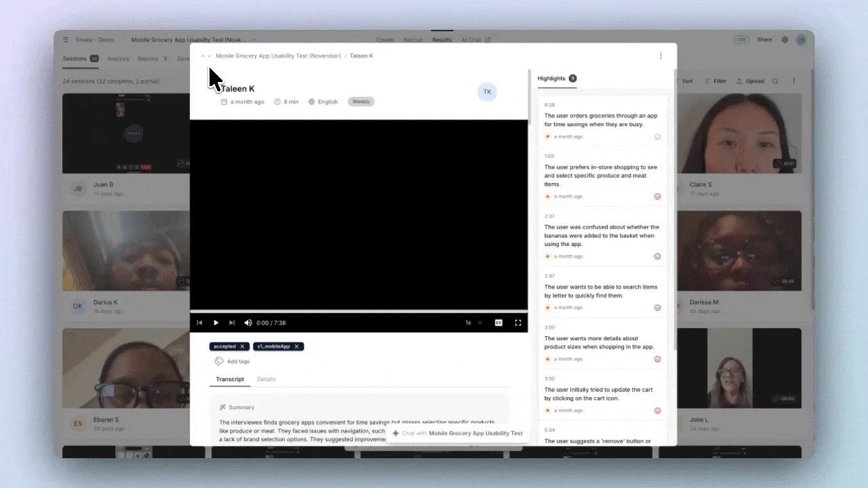The image size is (868, 488).
Task: Click the Weekly badge
Action: coord(361,102)
